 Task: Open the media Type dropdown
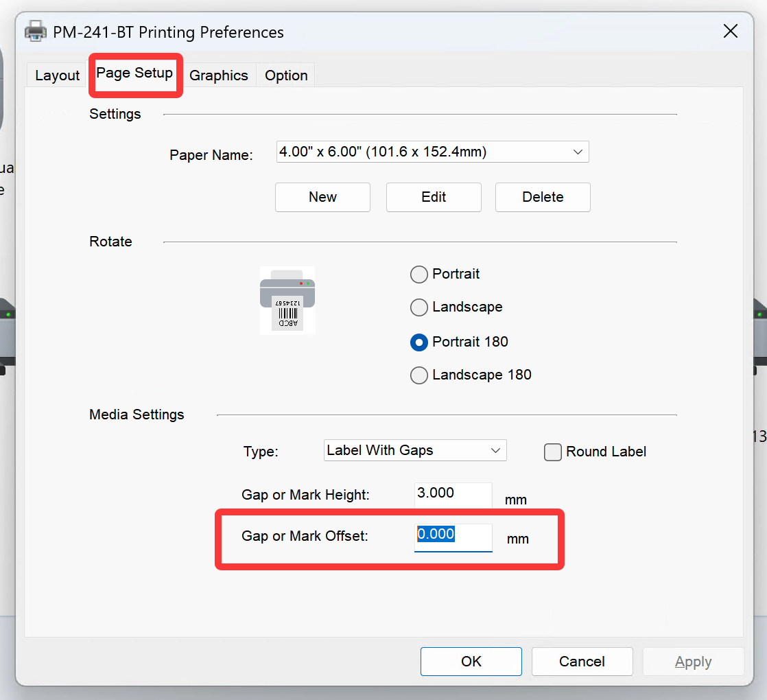pos(414,451)
